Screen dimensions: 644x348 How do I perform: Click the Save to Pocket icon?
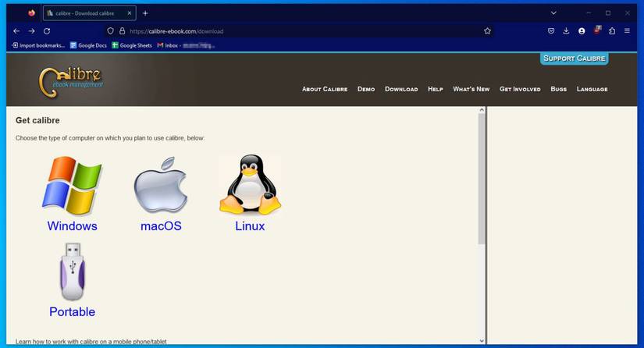point(551,30)
